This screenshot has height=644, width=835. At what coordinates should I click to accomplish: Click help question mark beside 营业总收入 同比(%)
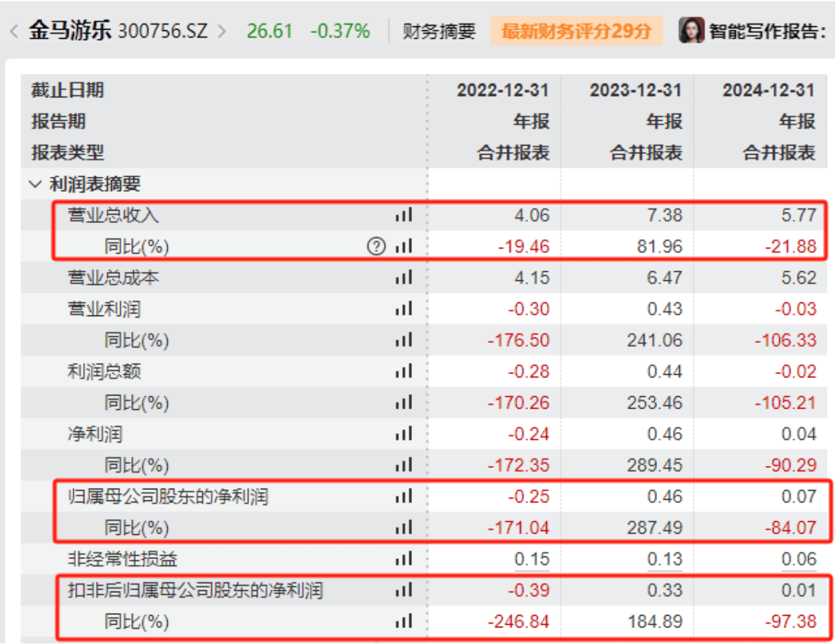coord(376,246)
